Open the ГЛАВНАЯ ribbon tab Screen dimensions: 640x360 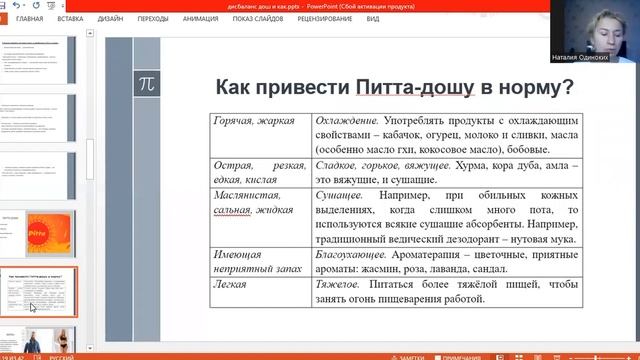pos(29,19)
